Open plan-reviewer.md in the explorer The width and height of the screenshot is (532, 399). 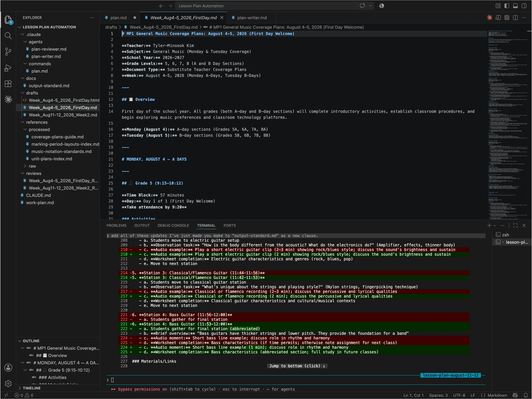49,49
